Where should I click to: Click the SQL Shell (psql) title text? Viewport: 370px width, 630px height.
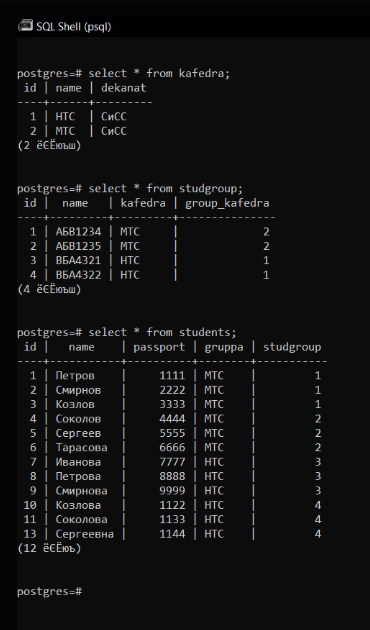[74, 27]
